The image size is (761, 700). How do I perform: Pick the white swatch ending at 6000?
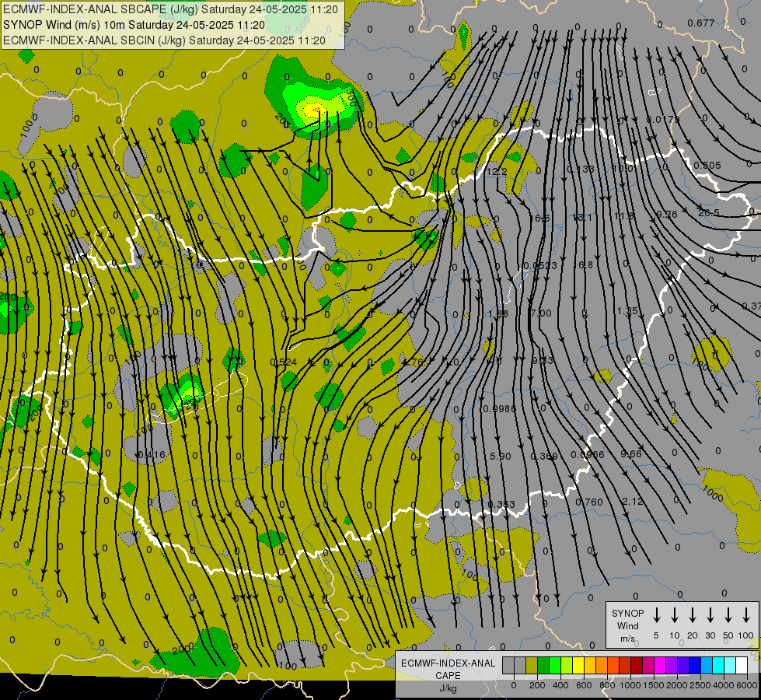pos(742,665)
